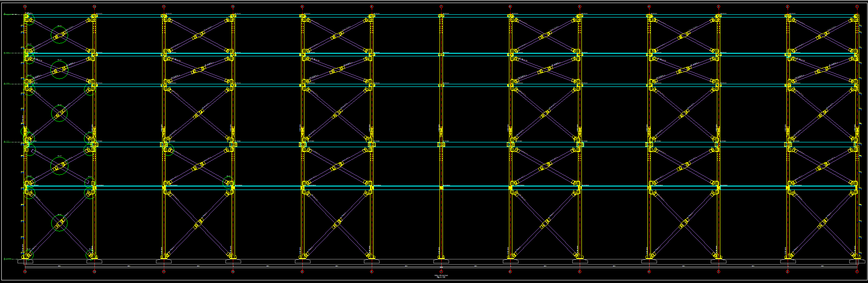
Task: Pick bottom-story brace crossing plate between grids 9 and 8
Action: coord(337,224)
